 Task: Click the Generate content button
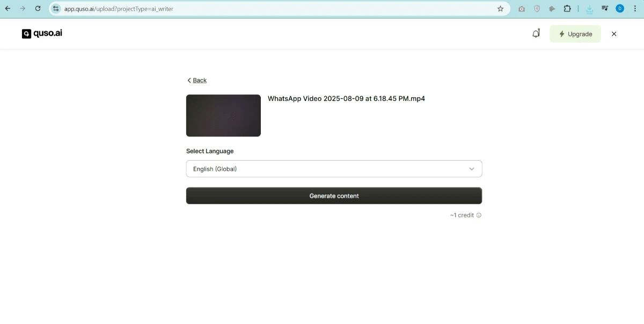334,196
